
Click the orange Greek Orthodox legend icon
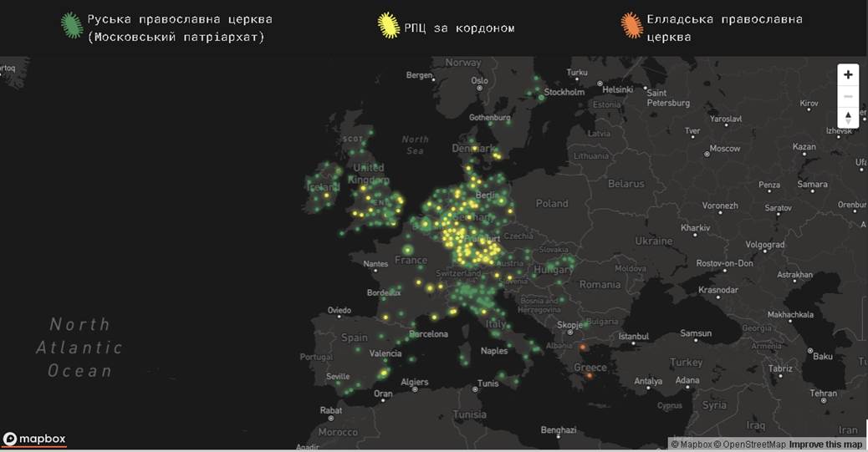[631, 26]
